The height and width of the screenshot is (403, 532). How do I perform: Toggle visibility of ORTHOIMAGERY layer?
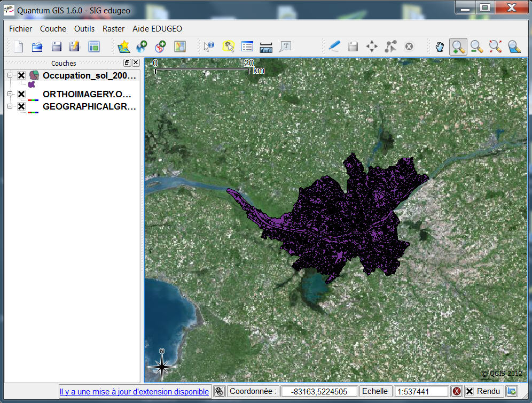21,94
